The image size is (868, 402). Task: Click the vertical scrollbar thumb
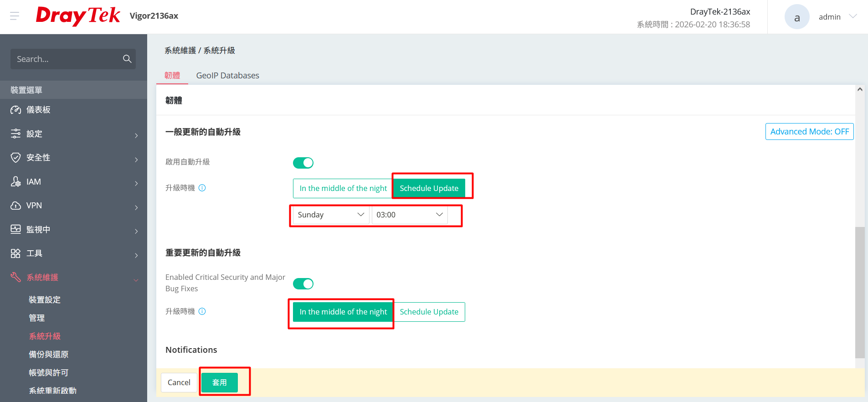(x=859, y=292)
